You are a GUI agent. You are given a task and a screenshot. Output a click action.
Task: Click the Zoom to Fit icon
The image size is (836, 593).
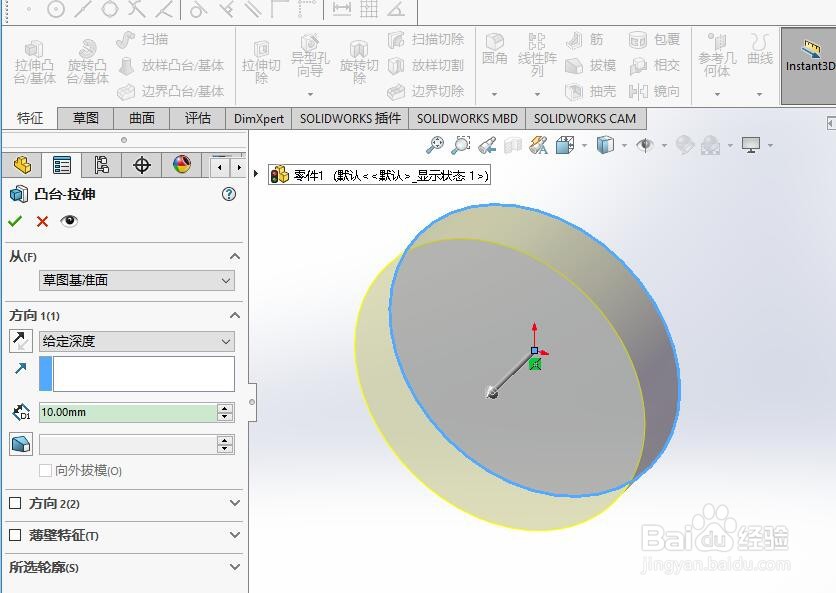pos(435,145)
